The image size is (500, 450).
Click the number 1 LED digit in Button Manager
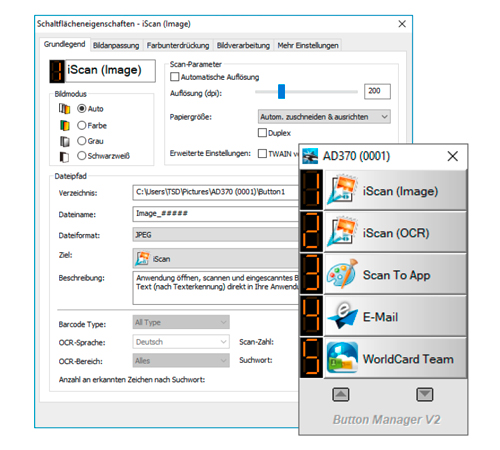click(311, 190)
